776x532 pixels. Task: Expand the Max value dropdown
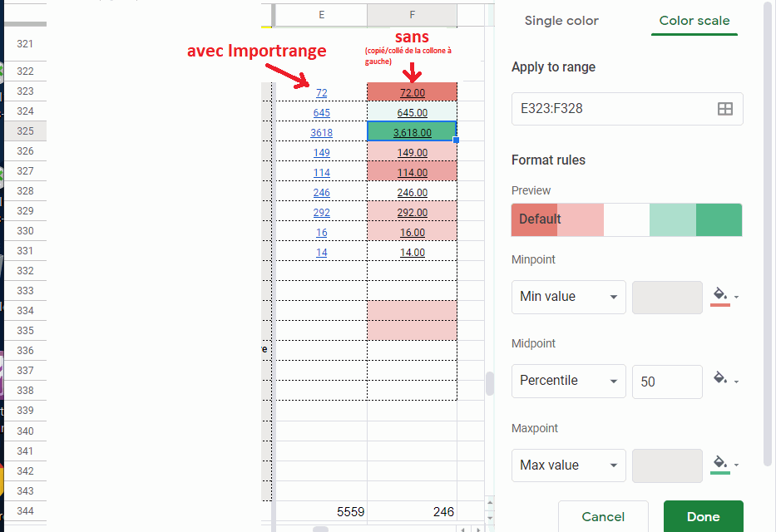click(568, 465)
